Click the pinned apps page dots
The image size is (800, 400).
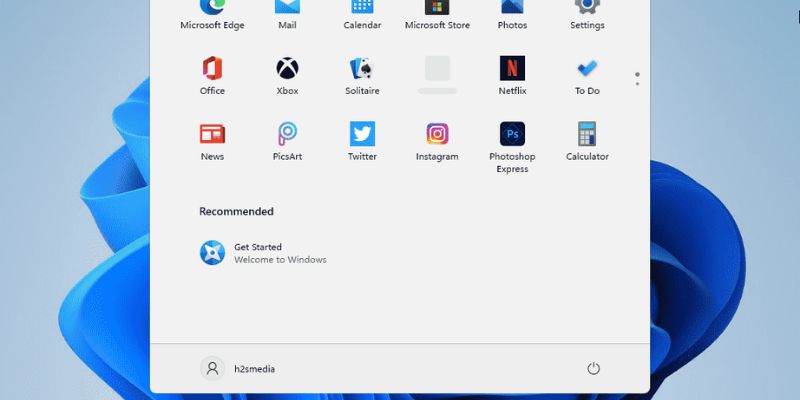[x=637, y=79]
